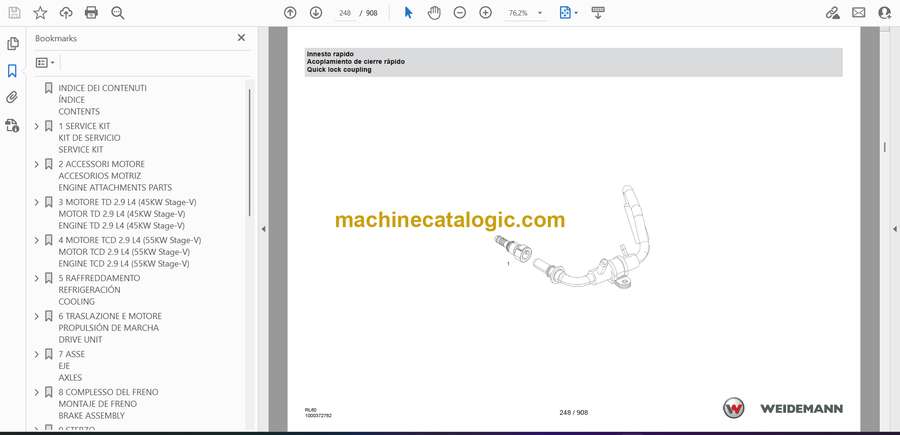Open the bookmarks options menu
Screen dimensions: 900x435
click(45, 62)
